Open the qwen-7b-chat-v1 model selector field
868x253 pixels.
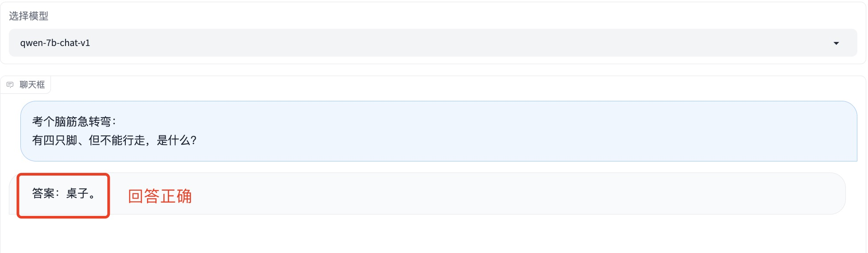coord(433,43)
